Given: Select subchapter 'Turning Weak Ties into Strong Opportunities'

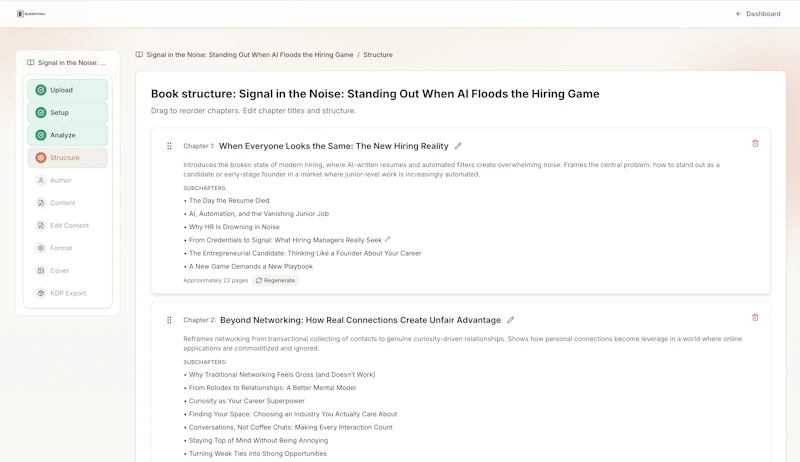Looking at the screenshot, I should point(258,453).
